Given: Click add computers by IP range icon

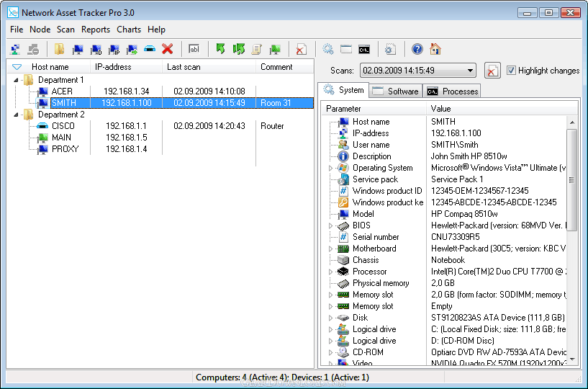Looking at the screenshot, I should click(x=114, y=49).
